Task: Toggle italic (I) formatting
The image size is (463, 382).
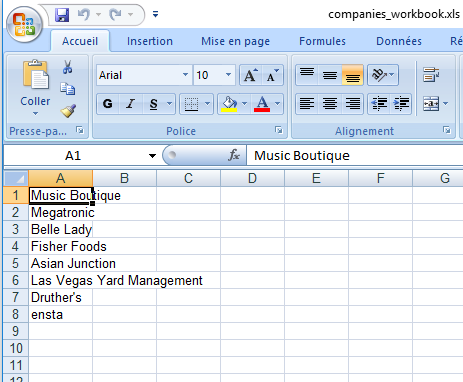Action: (x=131, y=104)
